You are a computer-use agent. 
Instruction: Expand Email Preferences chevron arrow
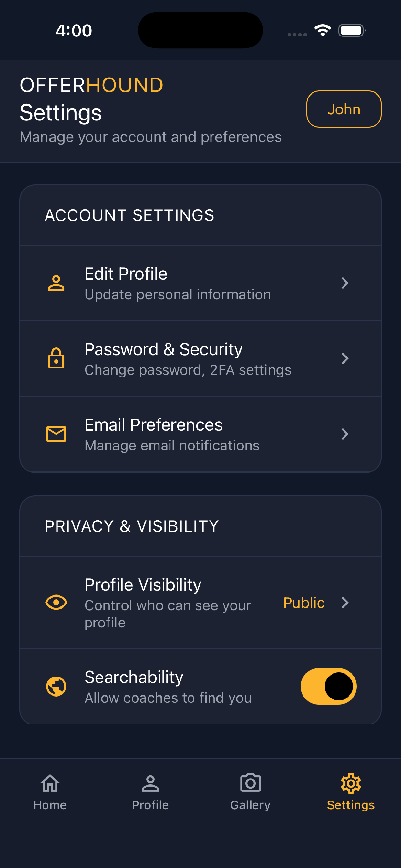(x=345, y=434)
